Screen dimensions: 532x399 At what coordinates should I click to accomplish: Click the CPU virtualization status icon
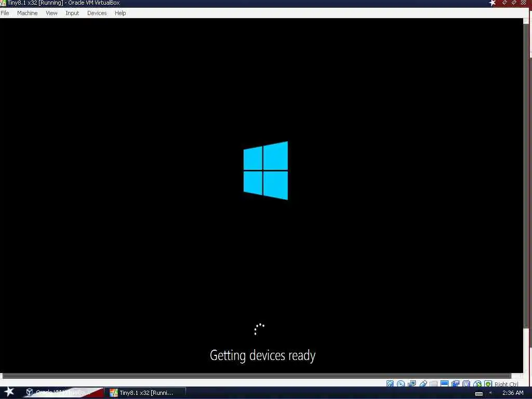pyautogui.click(x=467, y=384)
